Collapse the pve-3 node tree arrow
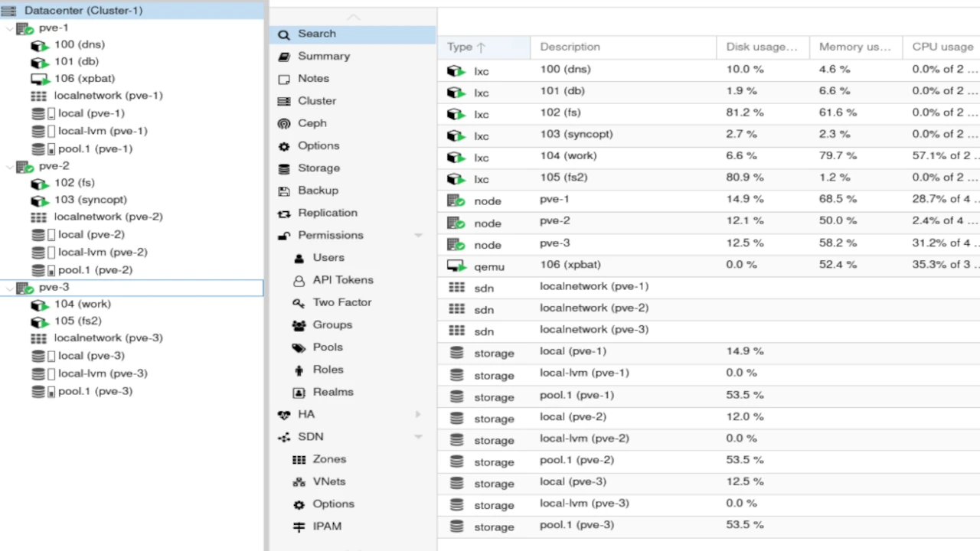 (9, 288)
